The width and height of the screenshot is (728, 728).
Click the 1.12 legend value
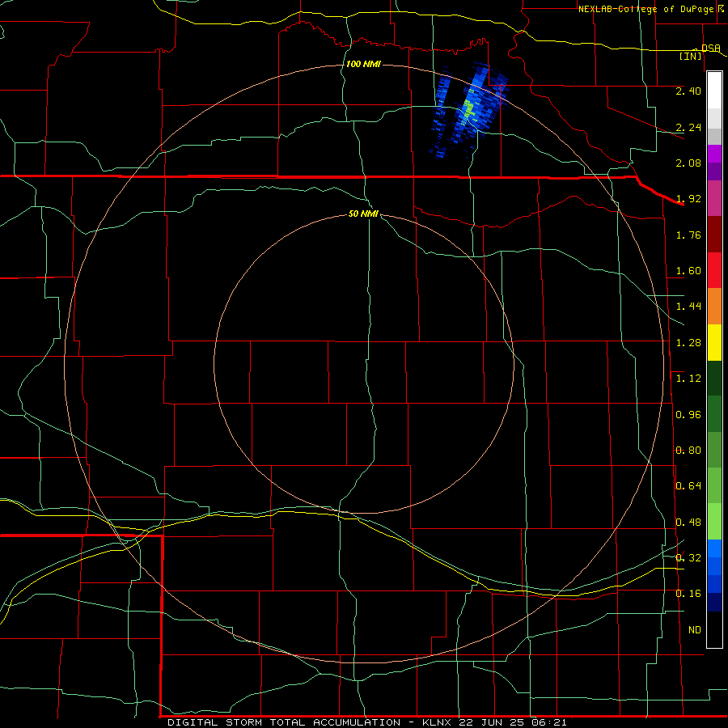click(688, 379)
